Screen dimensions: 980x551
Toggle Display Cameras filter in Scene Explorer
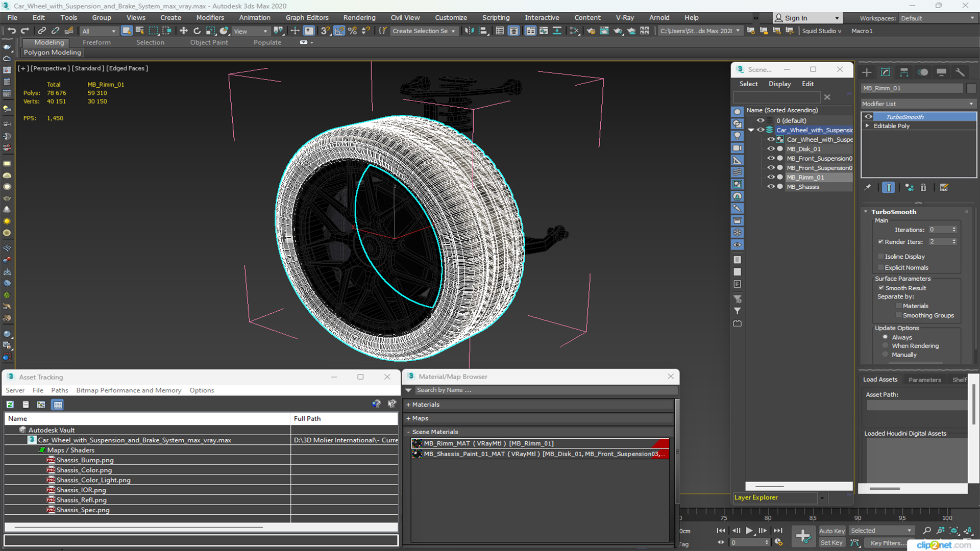738,148
